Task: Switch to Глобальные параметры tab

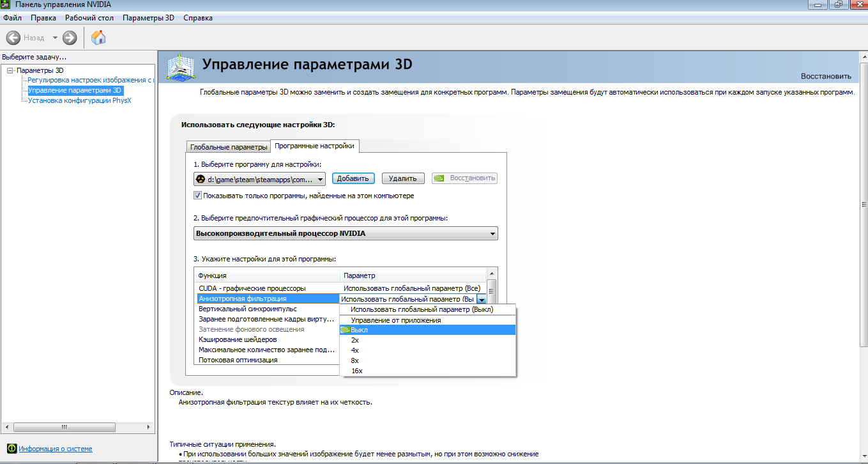Action: (229, 147)
